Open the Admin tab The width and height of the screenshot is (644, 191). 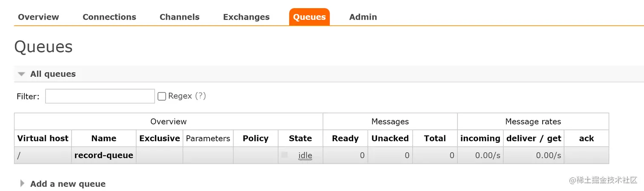[x=363, y=17]
